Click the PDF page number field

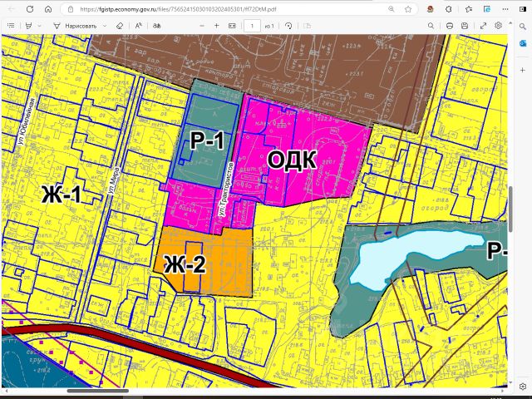[x=252, y=26]
